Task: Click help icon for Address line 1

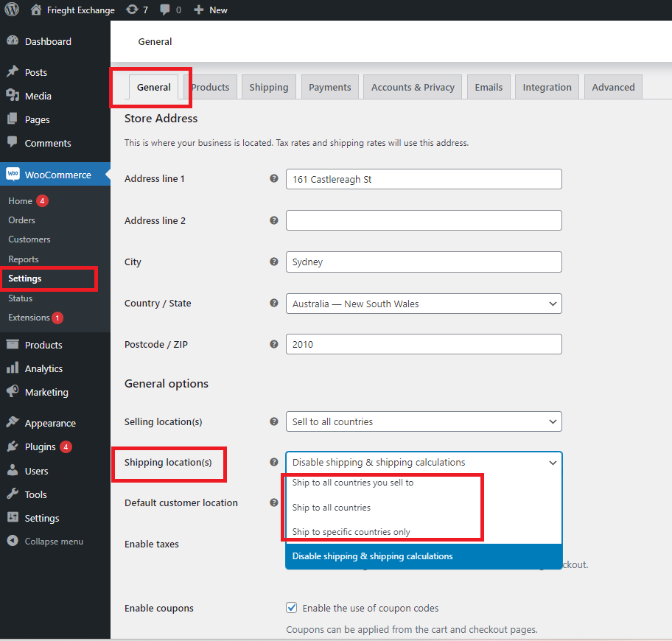Action: [274, 178]
